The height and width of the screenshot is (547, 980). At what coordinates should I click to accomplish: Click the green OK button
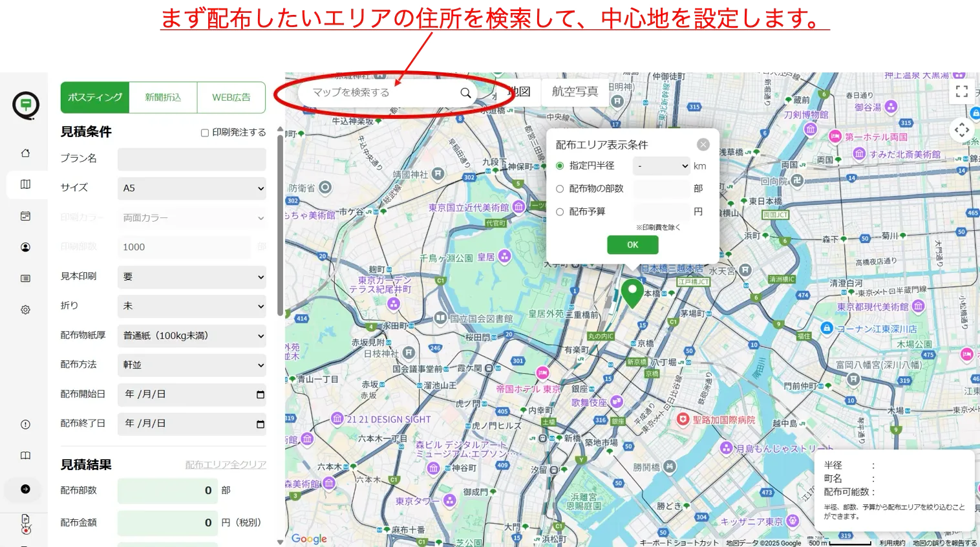633,245
